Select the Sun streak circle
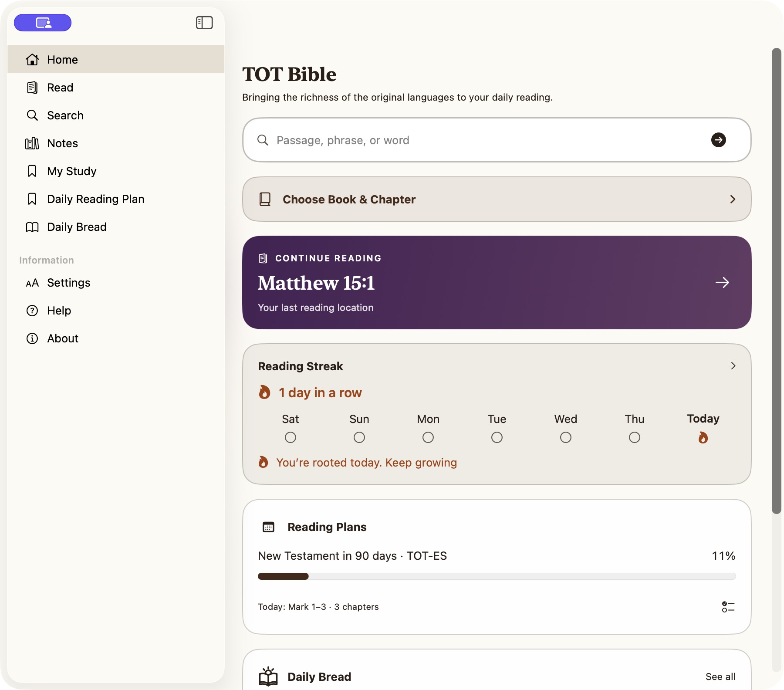 359,437
